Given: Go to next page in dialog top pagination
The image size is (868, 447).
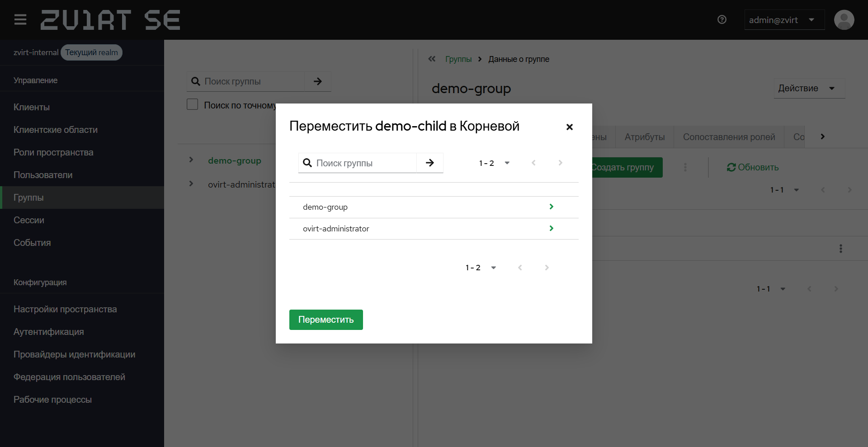Looking at the screenshot, I should click(560, 163).
